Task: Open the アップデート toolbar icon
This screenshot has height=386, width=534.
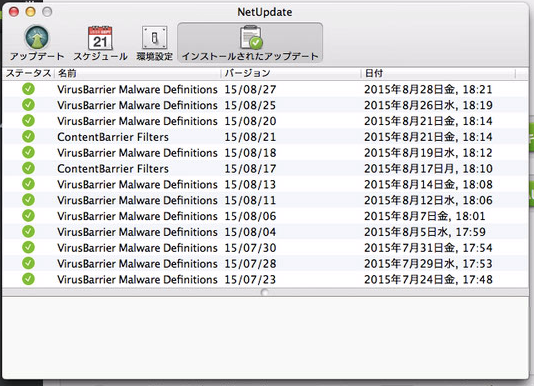Action: [x=37, y=43]
